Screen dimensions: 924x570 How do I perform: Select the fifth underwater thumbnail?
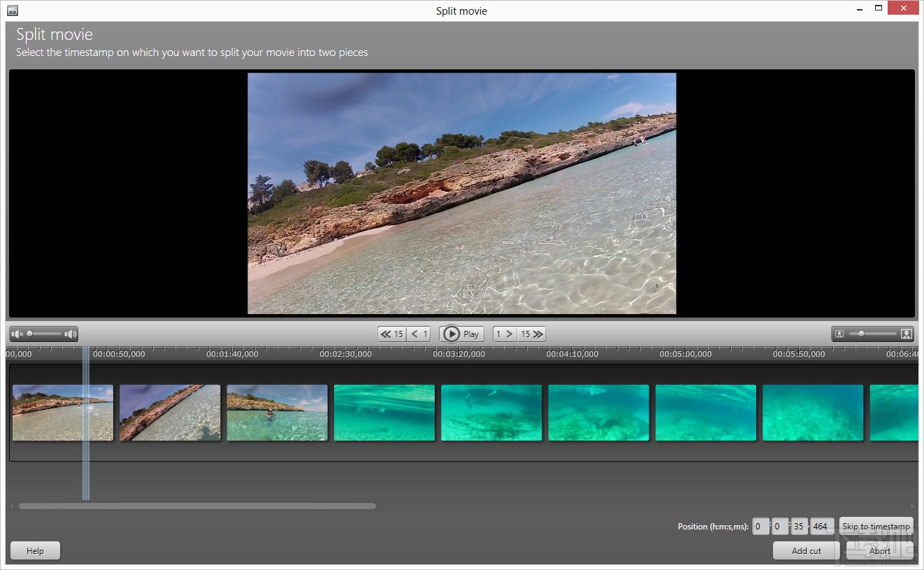[x=491, y=413]
